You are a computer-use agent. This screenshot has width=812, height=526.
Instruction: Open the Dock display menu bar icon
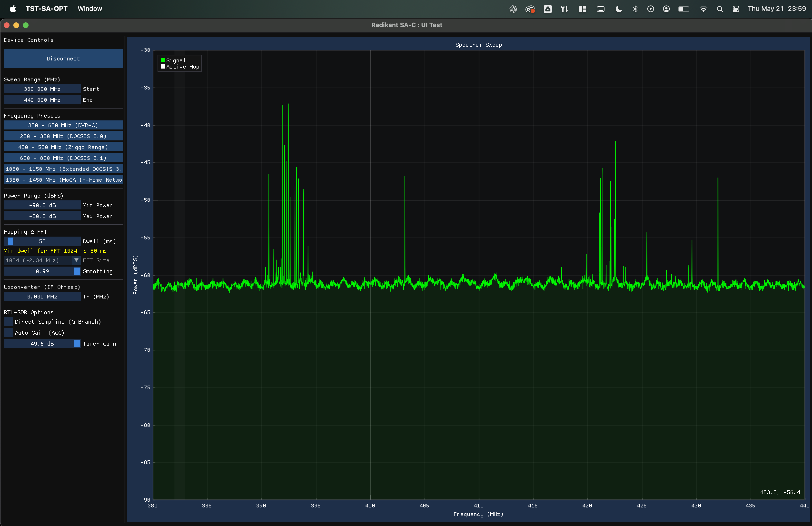(x=600, y=9)
